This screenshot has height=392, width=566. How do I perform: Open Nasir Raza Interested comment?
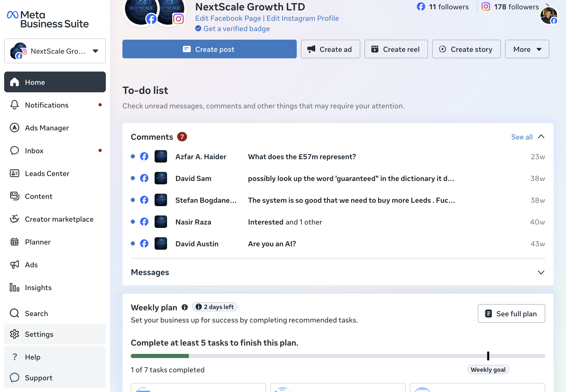click(338, 222)
